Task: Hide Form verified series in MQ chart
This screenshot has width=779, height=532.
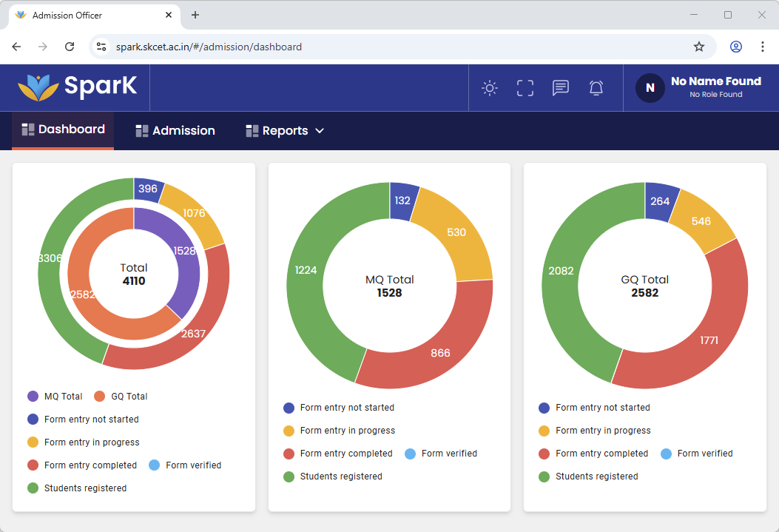Action: pos(441,454)
